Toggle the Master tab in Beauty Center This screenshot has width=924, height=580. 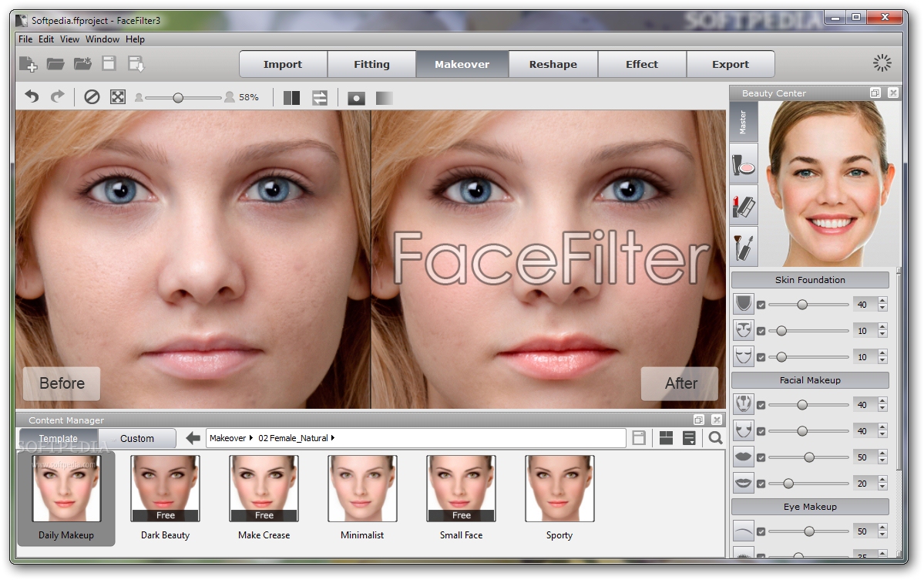[x=744, y=122]
